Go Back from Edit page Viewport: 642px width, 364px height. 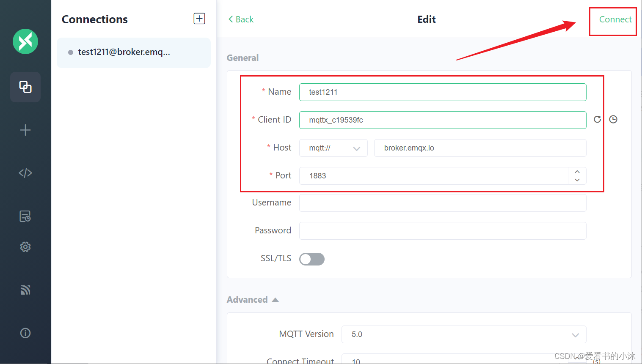(x=241, y=19)
